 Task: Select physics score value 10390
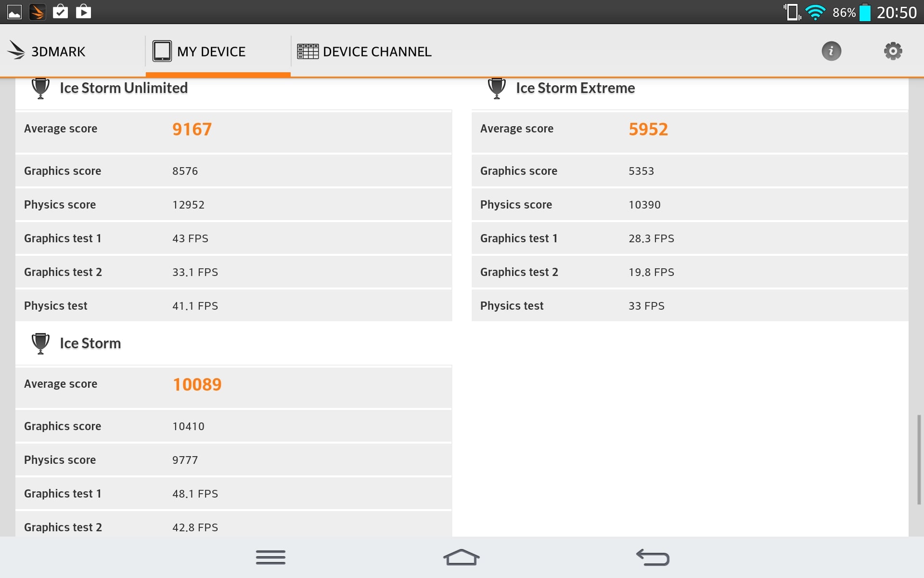tap(645, 205)
